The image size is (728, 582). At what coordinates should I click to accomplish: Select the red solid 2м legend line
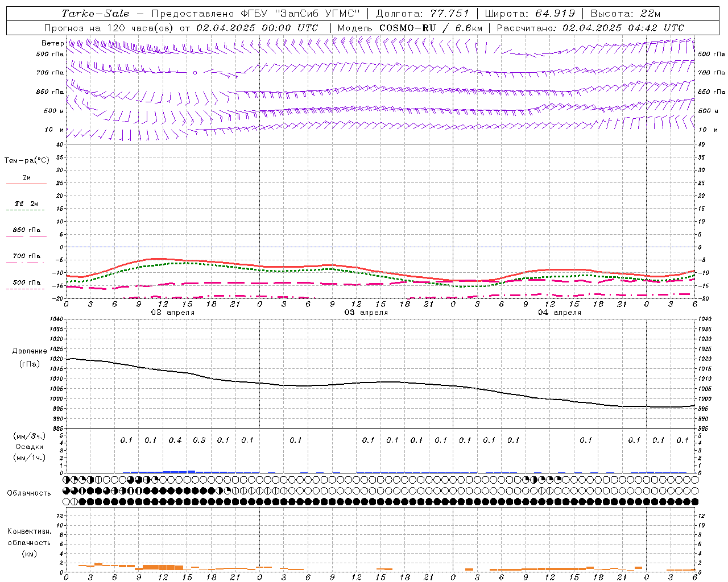(x=26, y=184)
